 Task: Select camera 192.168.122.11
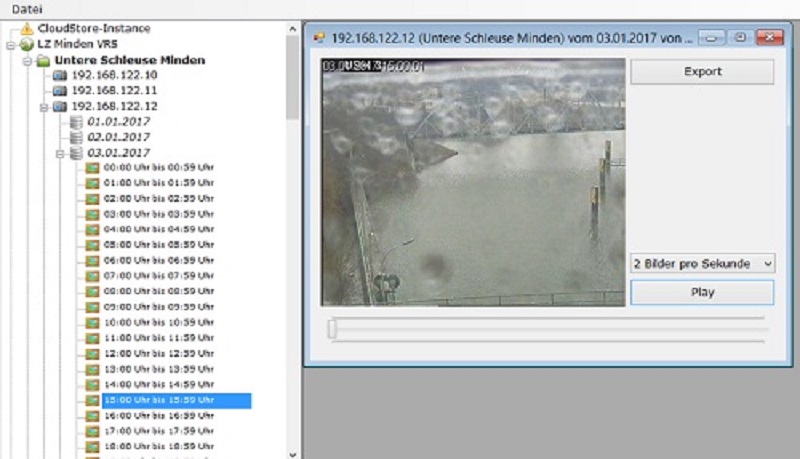(114, 91)
